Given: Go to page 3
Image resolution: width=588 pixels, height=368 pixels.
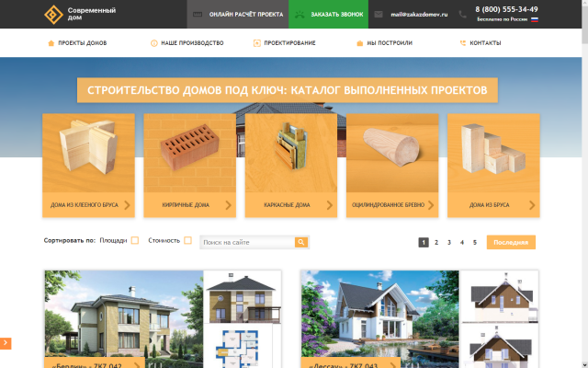Looking at the screenshot, I should pyautogui.click(x=449, y=243).
